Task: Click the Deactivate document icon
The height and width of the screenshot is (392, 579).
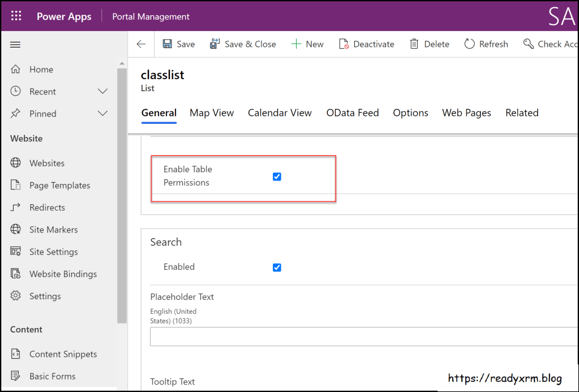Action: click(x=344, y=44)
